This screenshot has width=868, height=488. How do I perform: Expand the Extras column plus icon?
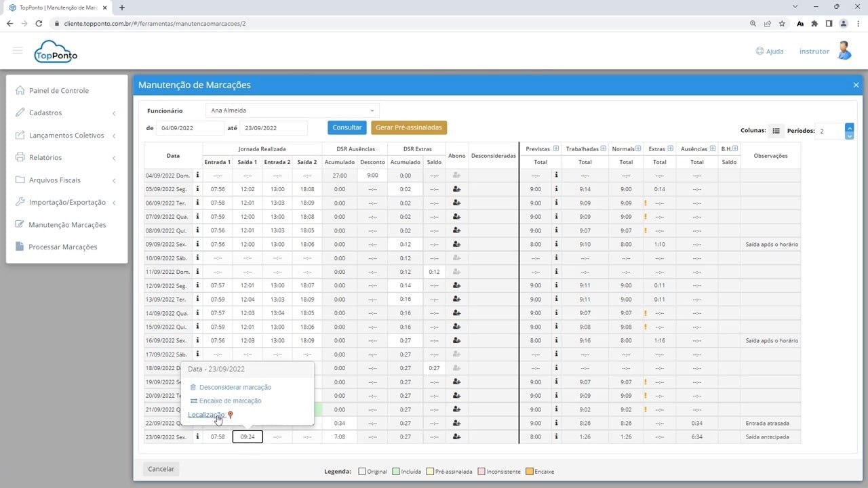[x=671, y=149]
